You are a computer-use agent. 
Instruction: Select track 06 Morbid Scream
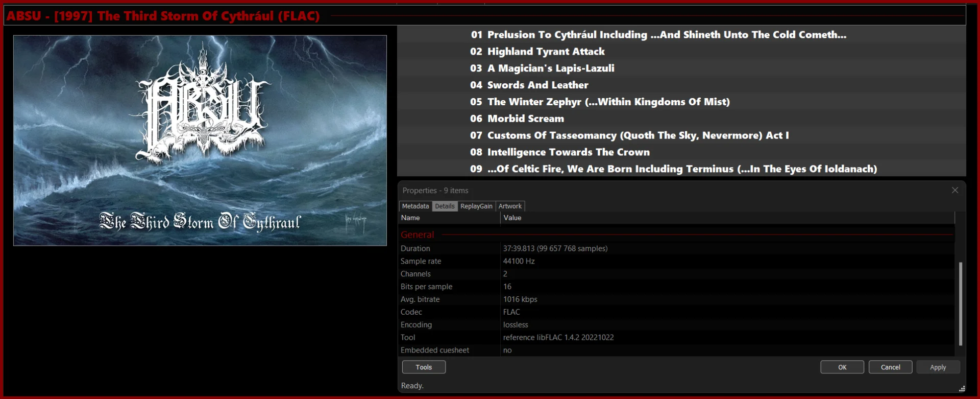pyautogui.click(x=681, y=119)
